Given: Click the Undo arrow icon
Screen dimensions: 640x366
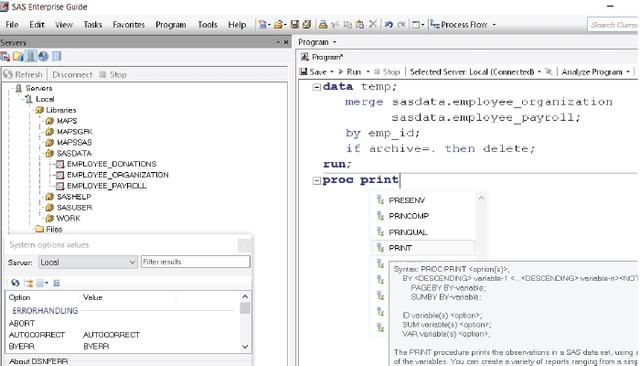Looking at the screenshot, I should 389,25.
